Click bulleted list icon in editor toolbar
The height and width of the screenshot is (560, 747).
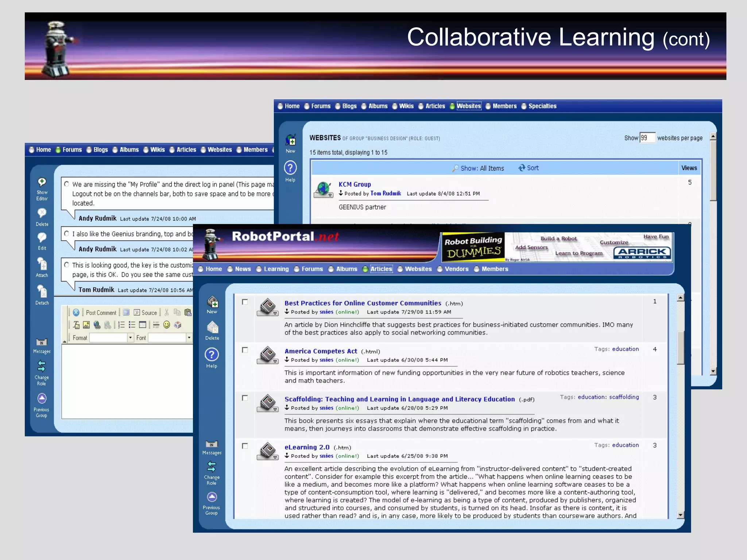132,325
